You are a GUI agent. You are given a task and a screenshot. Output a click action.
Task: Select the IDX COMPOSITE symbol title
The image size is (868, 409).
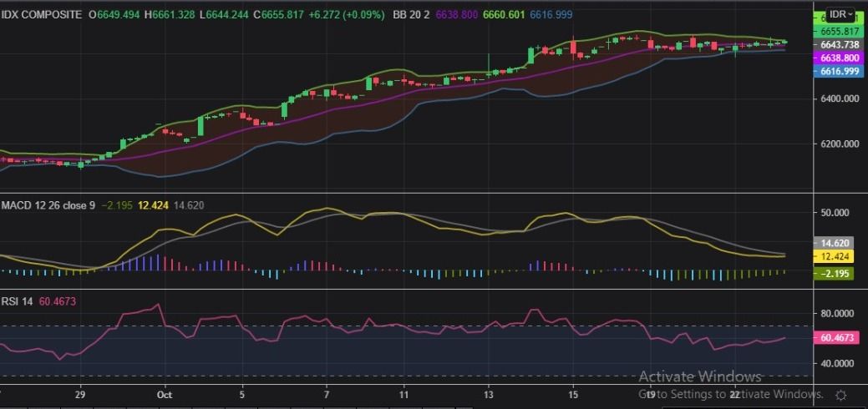click(x=42, y=16)
